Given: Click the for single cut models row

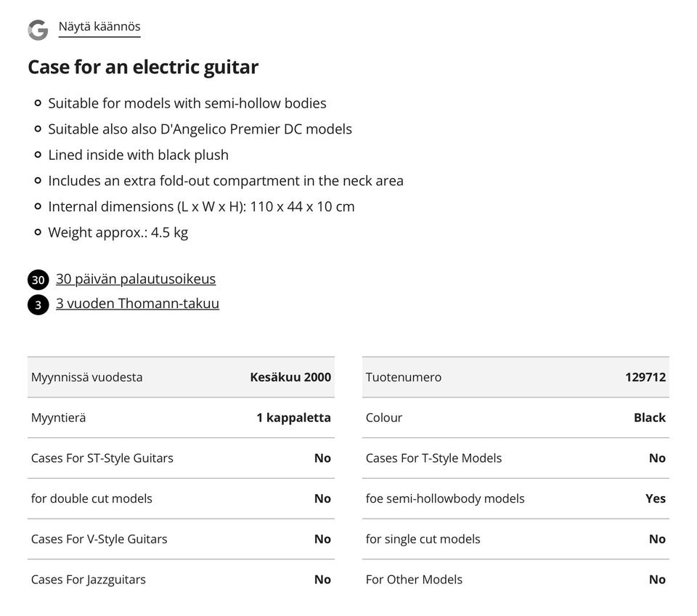Looking at the screenshot, I should pyautogui.click(x=515, y=539).
